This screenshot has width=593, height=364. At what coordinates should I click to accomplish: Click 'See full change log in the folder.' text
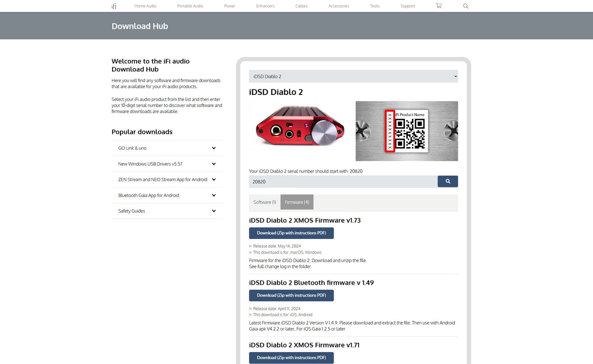[x=280, y=266]
